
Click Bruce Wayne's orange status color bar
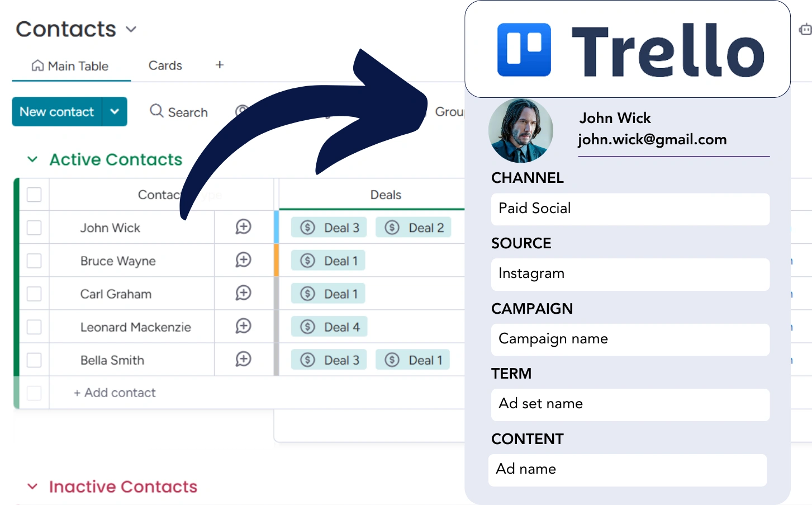pyautogui.click(x=277, y=260)
